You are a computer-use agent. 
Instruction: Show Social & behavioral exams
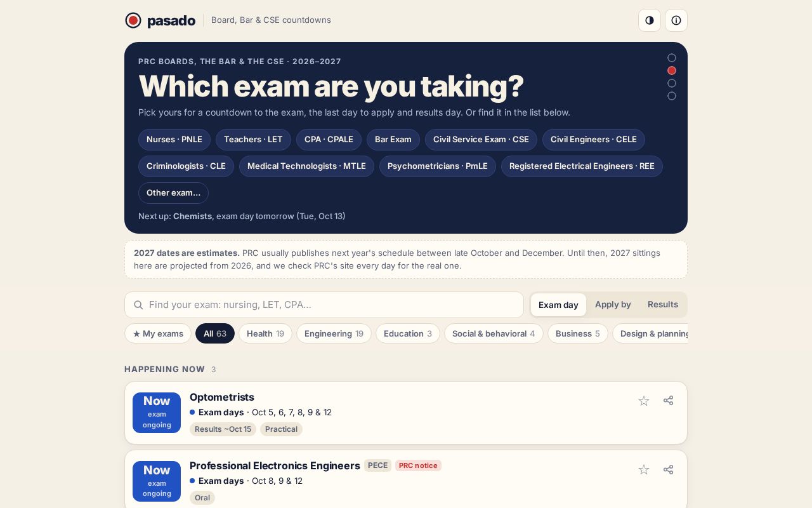tap(494, 333)
